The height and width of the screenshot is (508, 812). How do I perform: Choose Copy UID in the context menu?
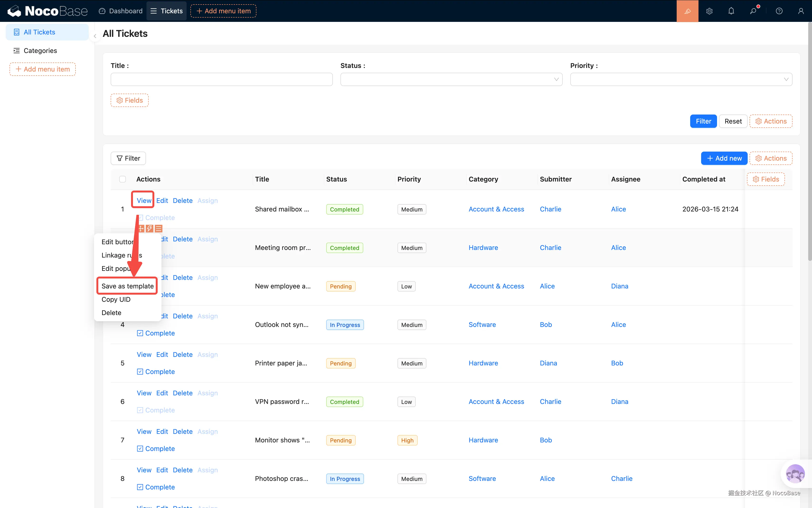coord(116,299)
